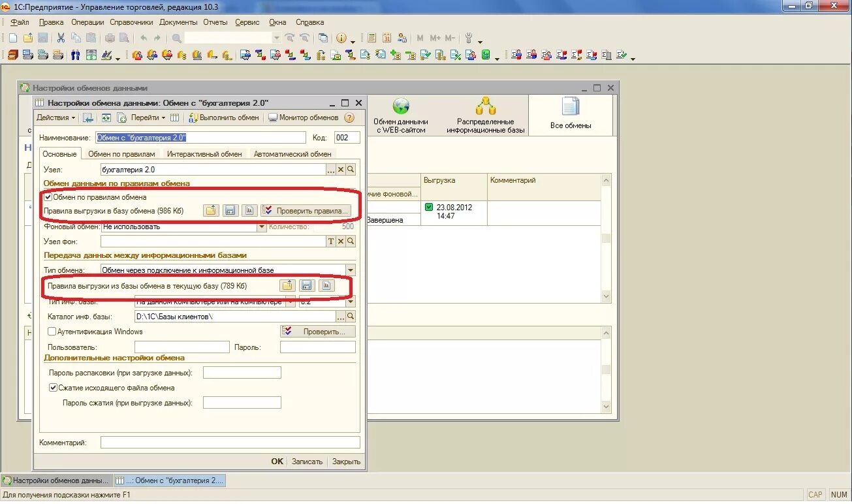
Task: Click the Print icon in main toolbar
Action: click(x=110, y=39)
